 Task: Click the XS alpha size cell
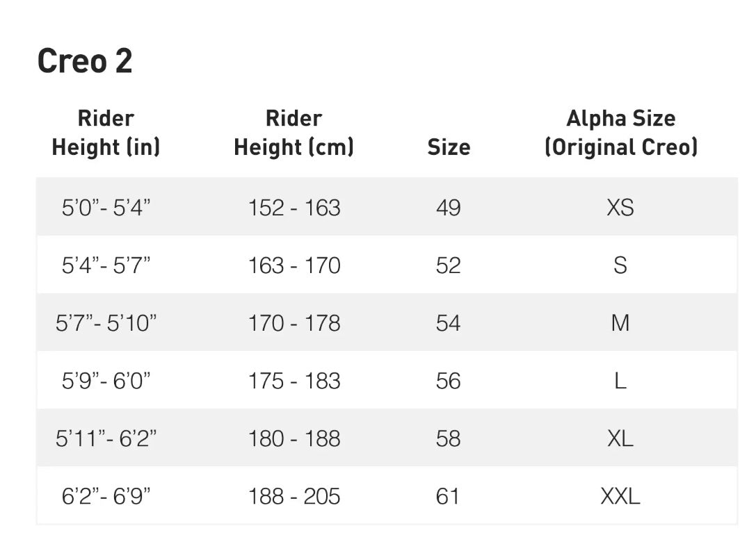620,208
